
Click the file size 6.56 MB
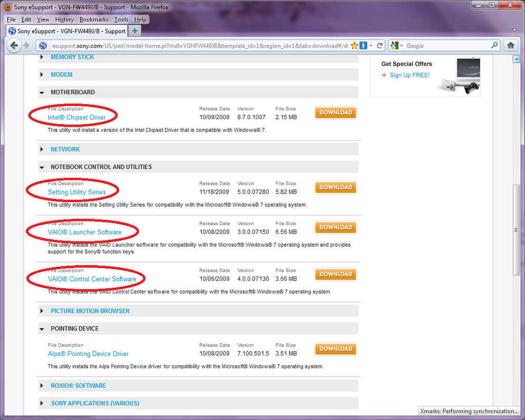click(x=286, y=232)
